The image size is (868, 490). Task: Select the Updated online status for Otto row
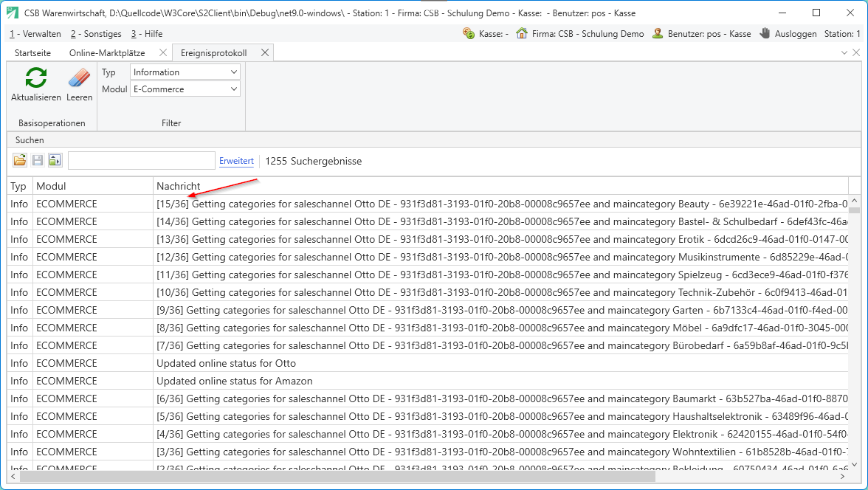tap(428, 363)
